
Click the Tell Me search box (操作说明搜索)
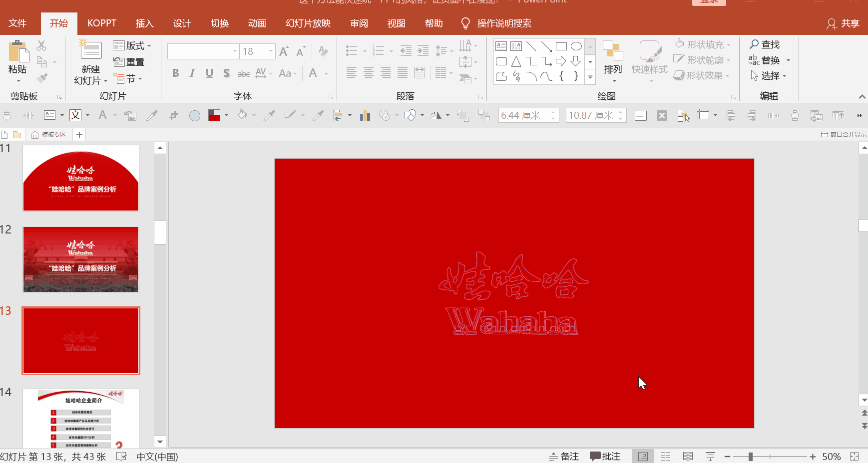pyautogui.click(x=496, y=23)
